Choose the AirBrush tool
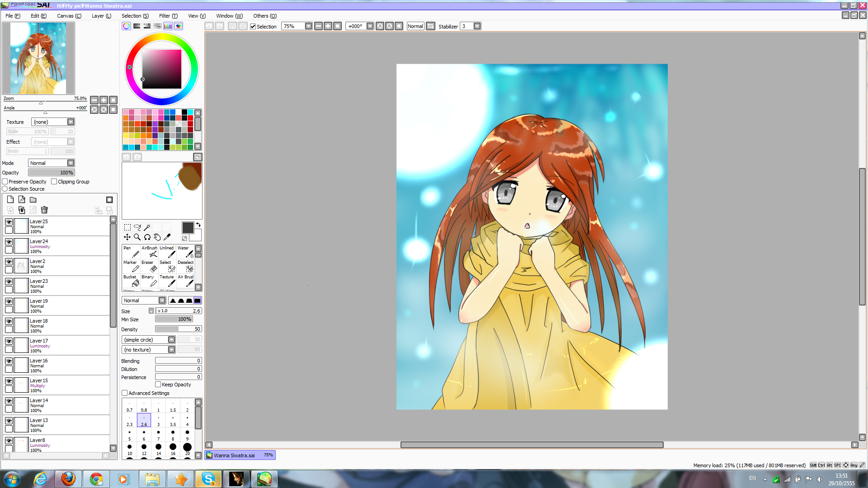 (149, 251)
